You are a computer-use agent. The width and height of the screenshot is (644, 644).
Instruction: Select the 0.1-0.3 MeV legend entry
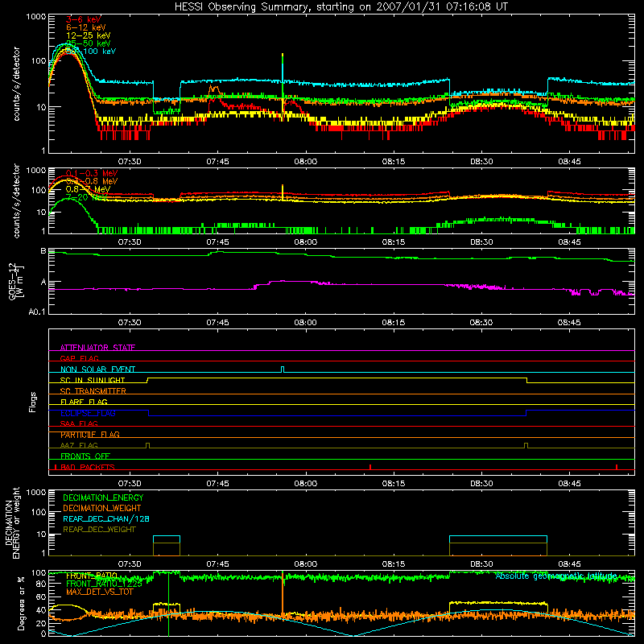92,173
